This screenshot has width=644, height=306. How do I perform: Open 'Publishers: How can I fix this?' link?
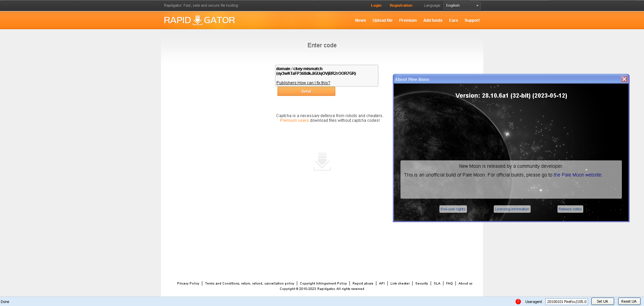tap(303, 83)
